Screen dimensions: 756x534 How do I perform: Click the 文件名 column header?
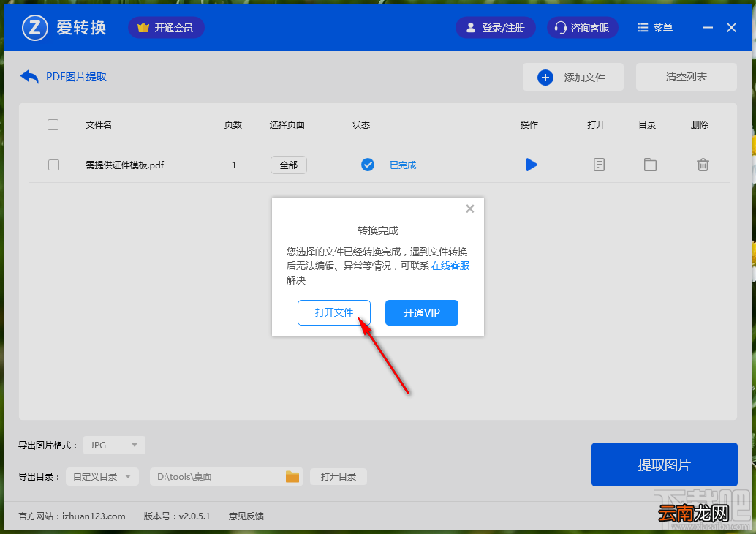pyautogui.click(x=99, y=125)
